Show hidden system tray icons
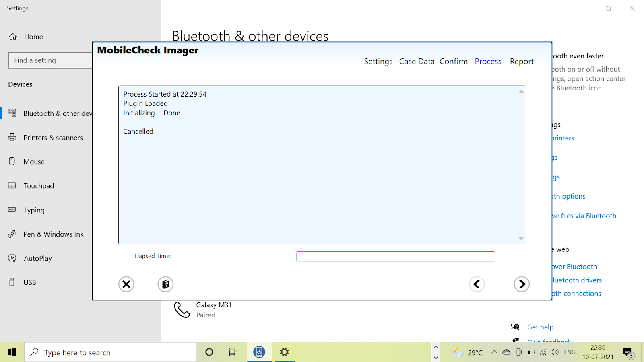 (x=494, y=352)
